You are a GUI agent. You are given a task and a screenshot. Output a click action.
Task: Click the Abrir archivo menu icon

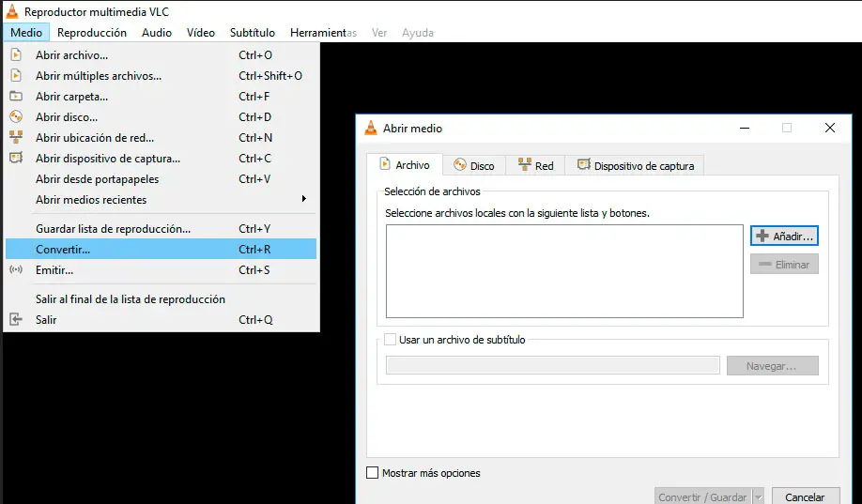pyautogui.click(x=16, y=55)
